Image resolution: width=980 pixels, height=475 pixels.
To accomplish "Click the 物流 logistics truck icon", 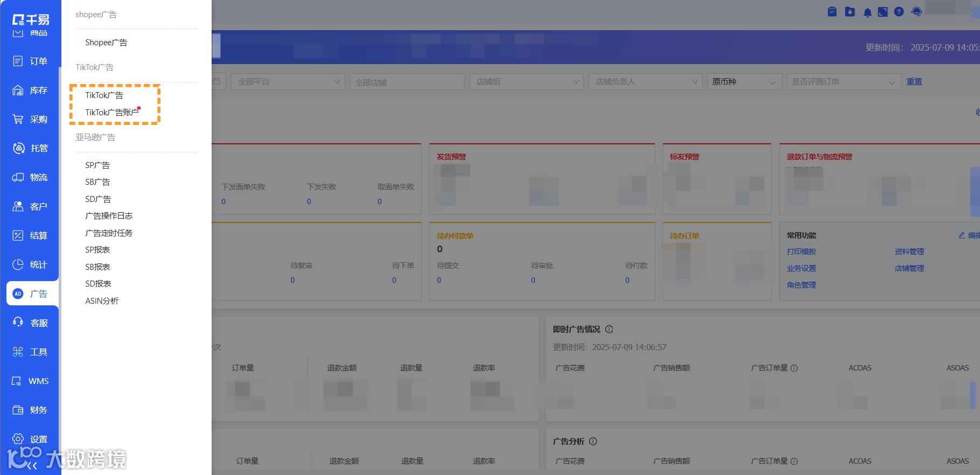I will pyautogui.click(x=18, y=177).
